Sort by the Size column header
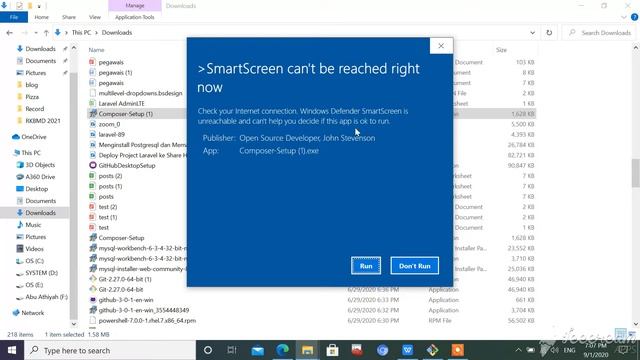The image size is (640, 360). [x=501, y=50]
